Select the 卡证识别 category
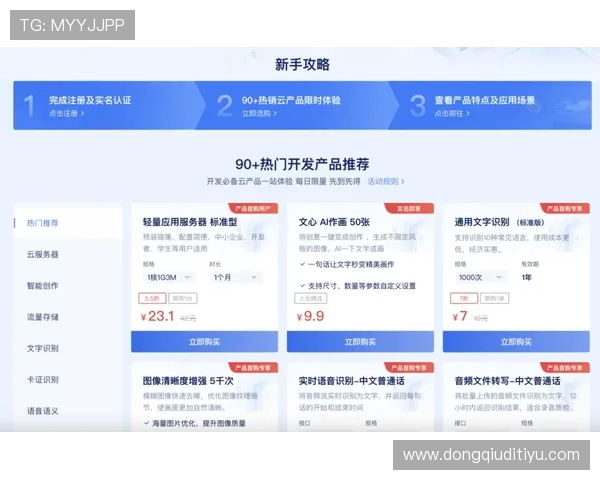Viewport: 600px width, 480px height. (x=42, y=380)
